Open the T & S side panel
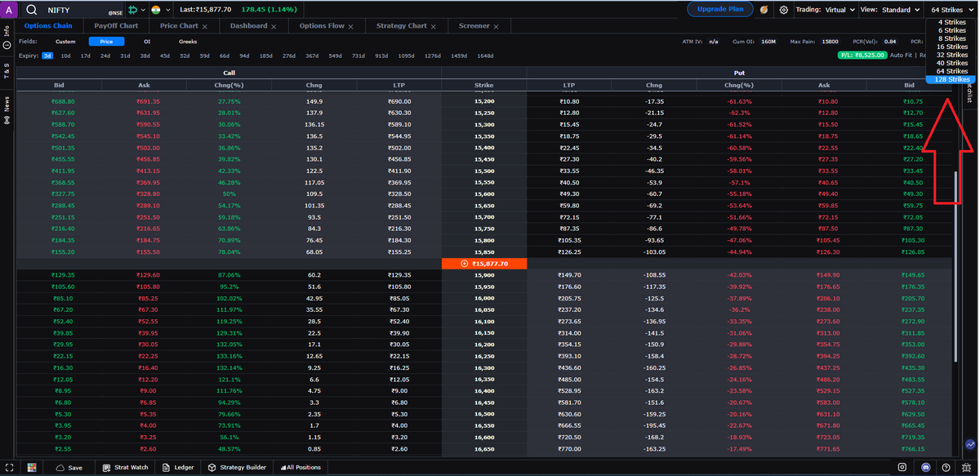Viewport: 980px width, 476px height. pyautogui.click(x=7, y=71)
